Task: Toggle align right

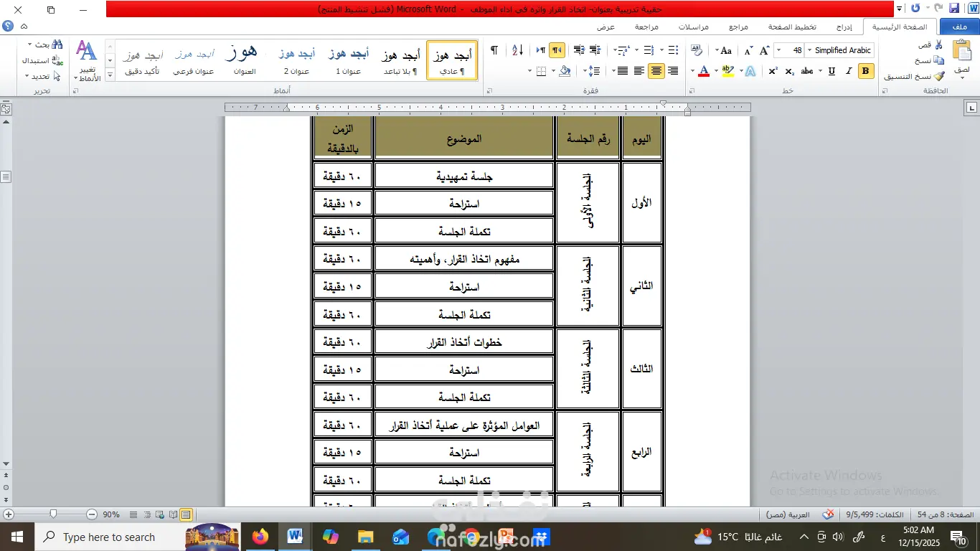Action: [x=673, y=71]
